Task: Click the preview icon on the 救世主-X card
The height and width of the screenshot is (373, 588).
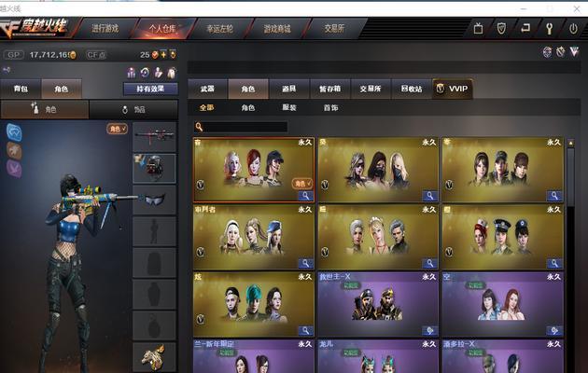Action: pos(429,330)
